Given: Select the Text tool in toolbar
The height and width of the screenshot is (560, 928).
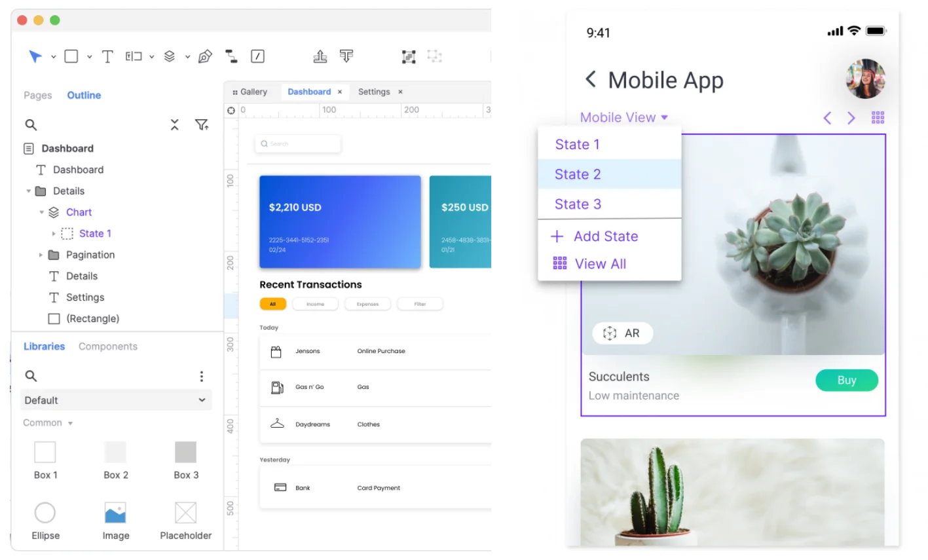Looking at the screenshot, I should (107, 56).
